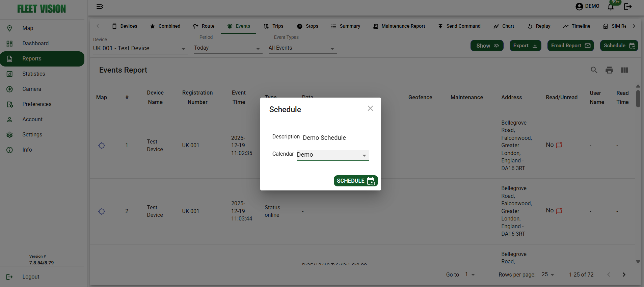
Task: Open the Go to page dropdown
Action: (470, 275)
